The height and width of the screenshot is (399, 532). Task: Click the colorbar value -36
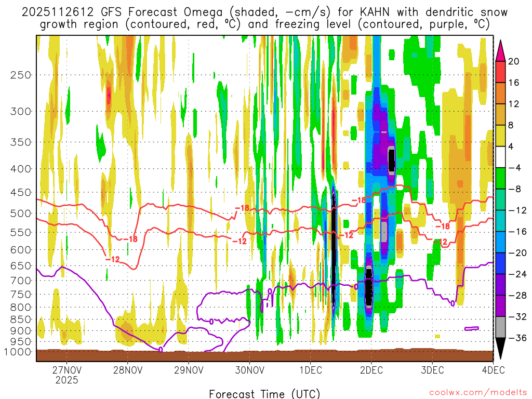click(x=517, y=338)
